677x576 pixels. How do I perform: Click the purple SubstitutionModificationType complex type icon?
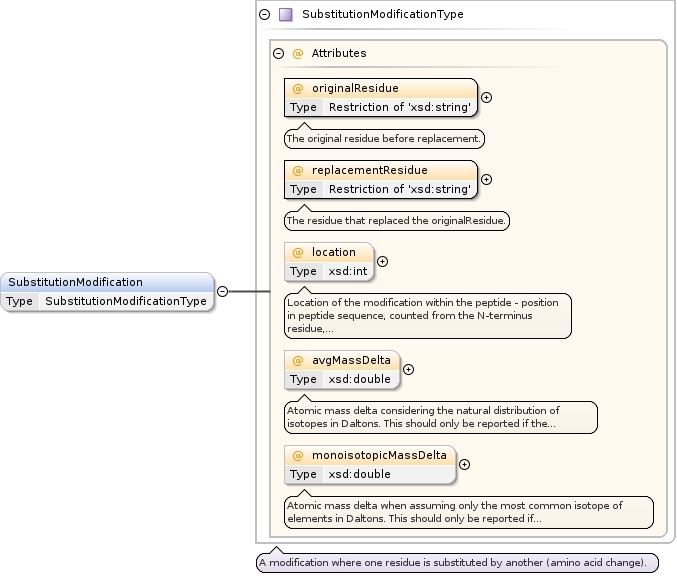(x=286, y=15)
